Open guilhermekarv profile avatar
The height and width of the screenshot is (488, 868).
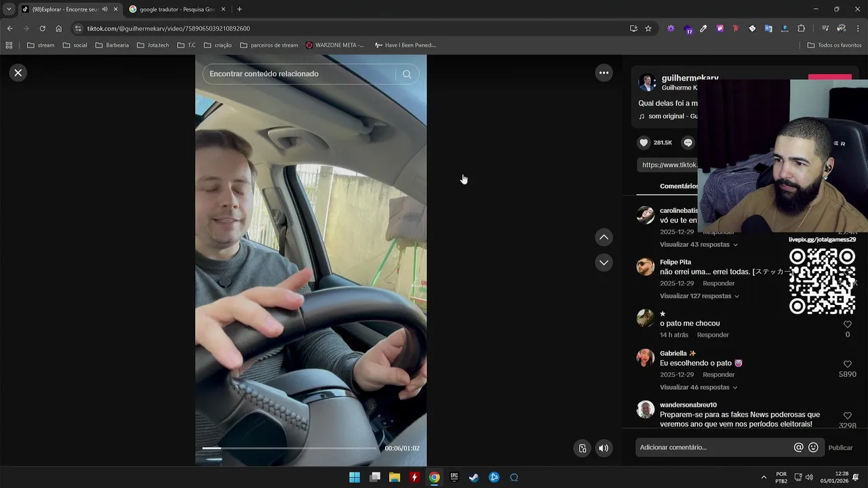coord(648,83)
